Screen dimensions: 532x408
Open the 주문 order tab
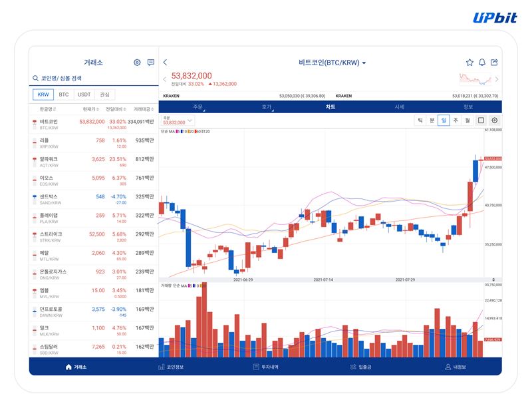coord(198,107)
